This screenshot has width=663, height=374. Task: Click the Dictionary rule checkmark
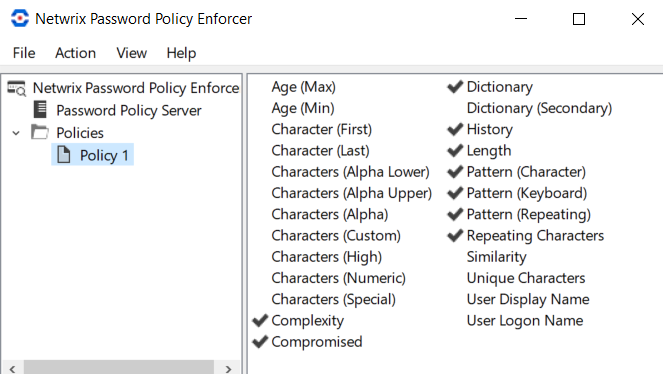tap(455, 87)
